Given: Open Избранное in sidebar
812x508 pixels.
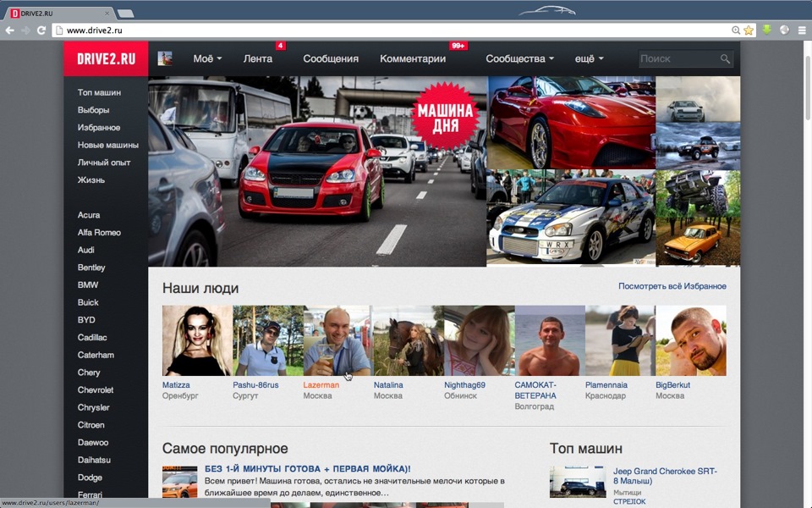Looking at the screenshot, I should pyautogui.click(x=98, y=128).
